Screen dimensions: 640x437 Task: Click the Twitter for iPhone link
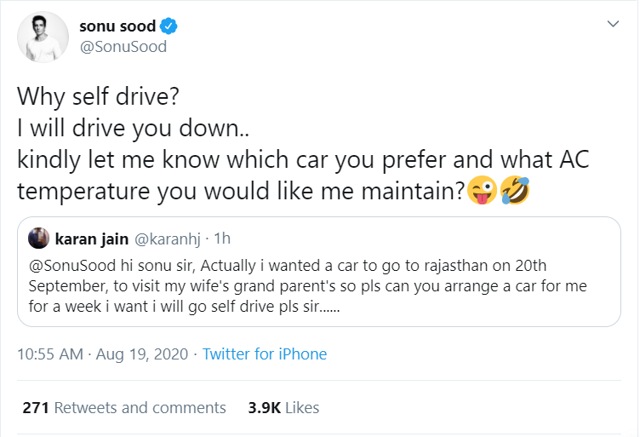[x=264, y=354]
